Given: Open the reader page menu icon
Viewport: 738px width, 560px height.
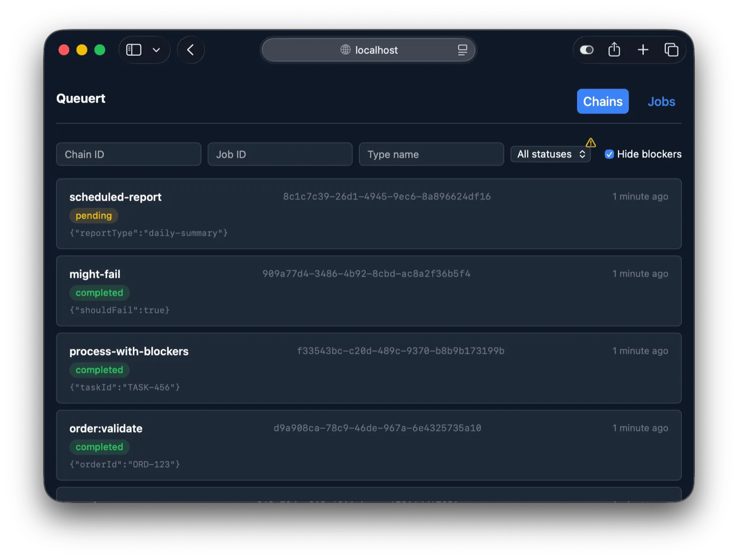Looking at the screenshot, I should pos(462,50).
